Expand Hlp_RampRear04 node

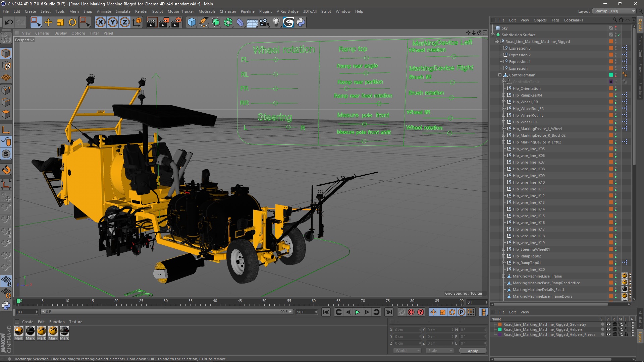tap(504, 95)
